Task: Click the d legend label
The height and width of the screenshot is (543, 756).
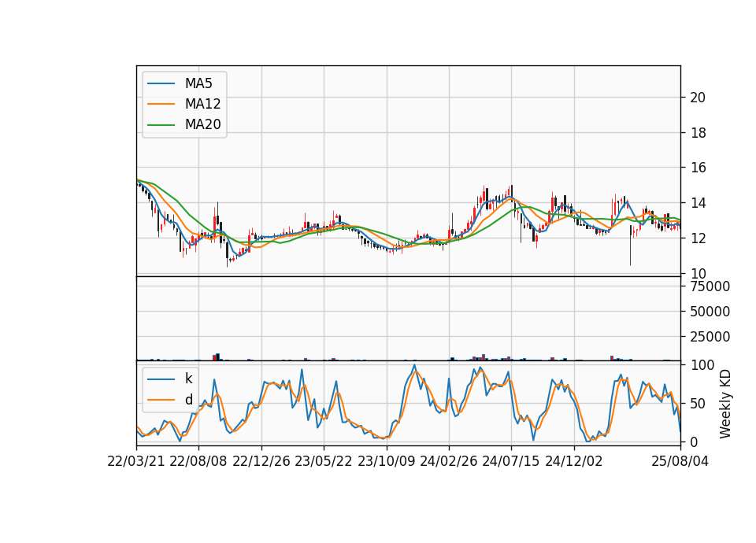Action: click(x=188, y=400)
